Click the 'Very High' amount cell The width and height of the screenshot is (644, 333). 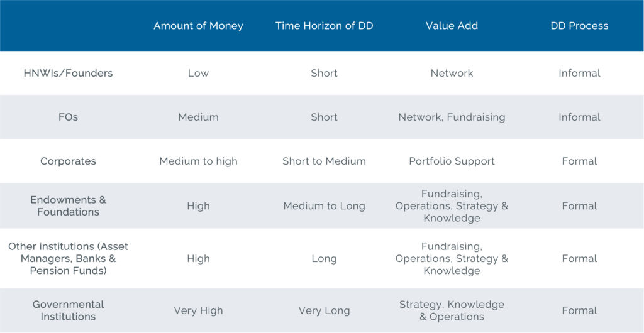(x=198, y=310)
